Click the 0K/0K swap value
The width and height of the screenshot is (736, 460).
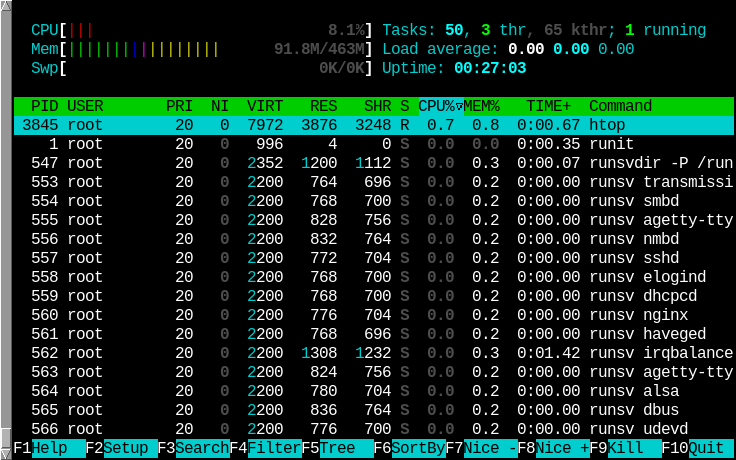click(x=342, y=68)
